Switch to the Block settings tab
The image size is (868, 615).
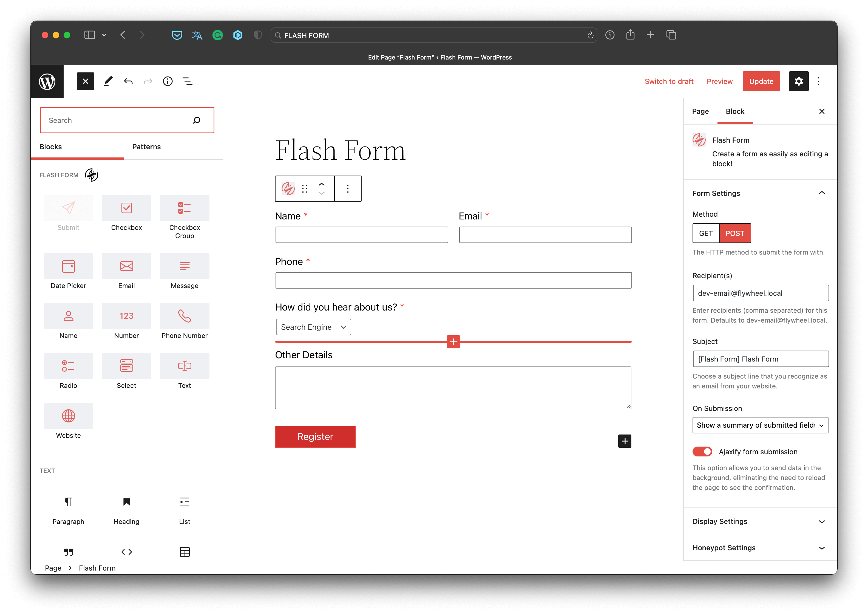[x=735, y=111]
